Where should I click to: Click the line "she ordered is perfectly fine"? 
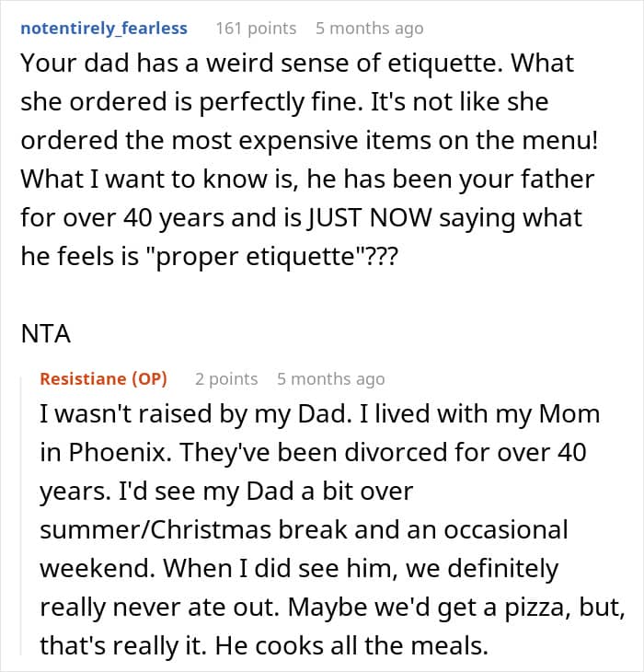[285, 102]
